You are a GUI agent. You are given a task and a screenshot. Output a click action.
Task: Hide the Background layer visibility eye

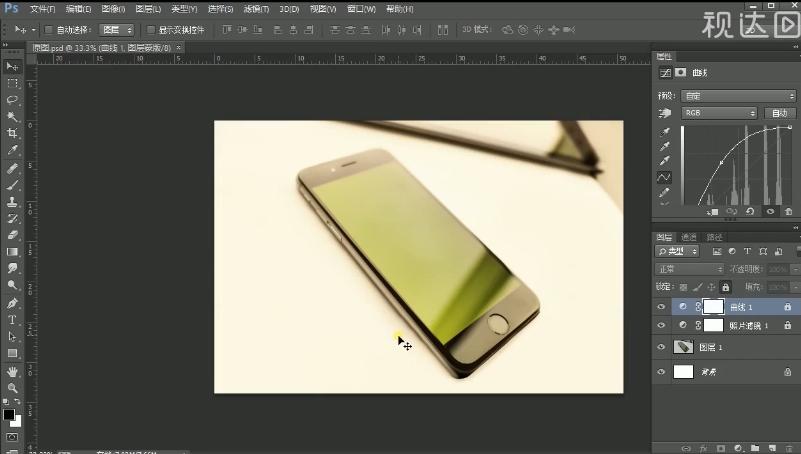pos(661,372)
